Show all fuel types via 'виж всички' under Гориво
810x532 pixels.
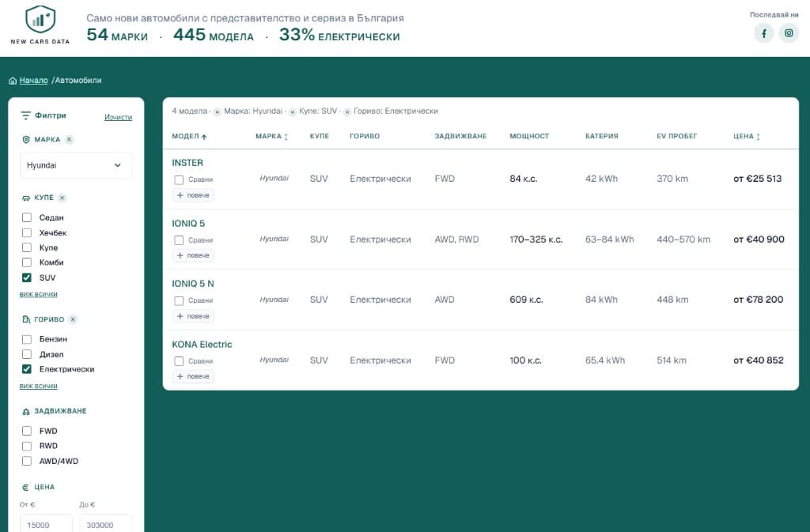(x=38, y=386)
